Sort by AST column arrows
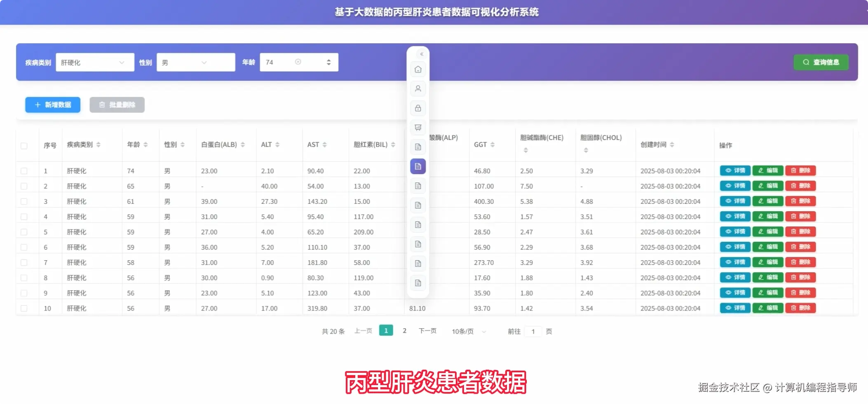Image resolution: width=868 pixels, height=404 pixels. tap(325, 145)
